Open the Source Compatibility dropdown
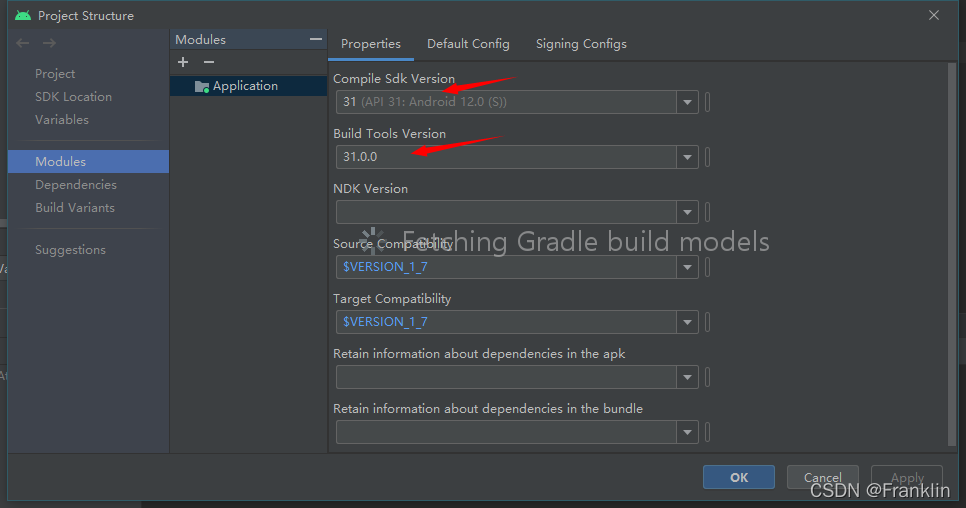 point(687,267)
